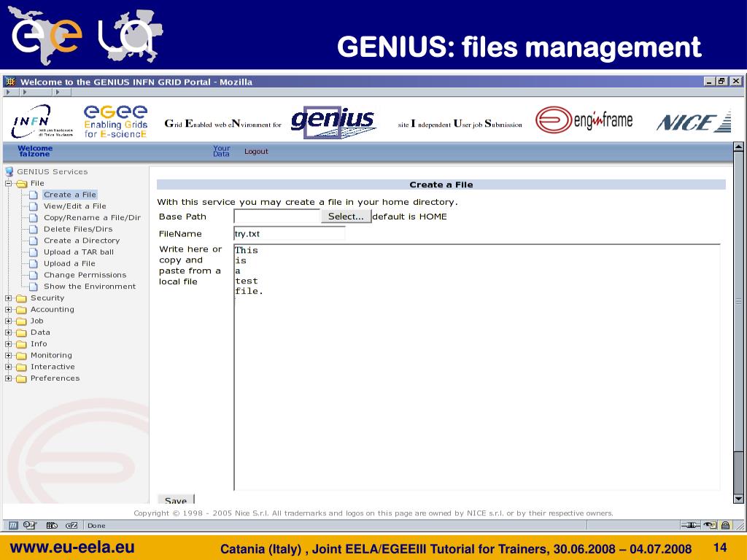747x560 pixels.
Task: Collapse the File tree node
Action: click(x=8, y=183)
